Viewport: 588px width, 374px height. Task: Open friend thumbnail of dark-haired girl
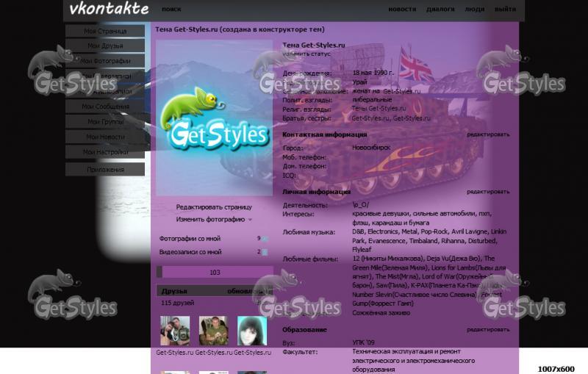point(252,331)
